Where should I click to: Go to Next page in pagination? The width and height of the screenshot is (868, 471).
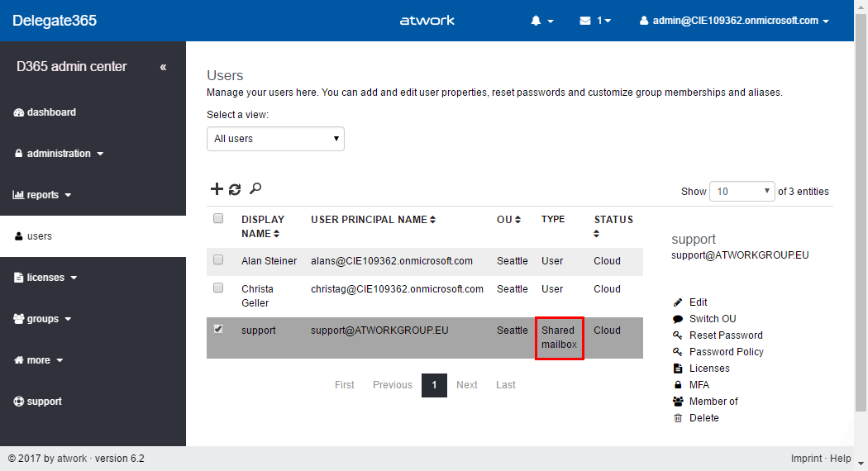point(467,385)
